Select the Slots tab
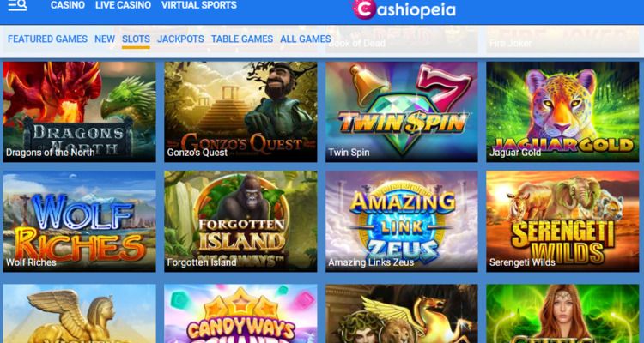Image resolution: width=644 pixels, height=343 pixels. [x=136, y=39]
